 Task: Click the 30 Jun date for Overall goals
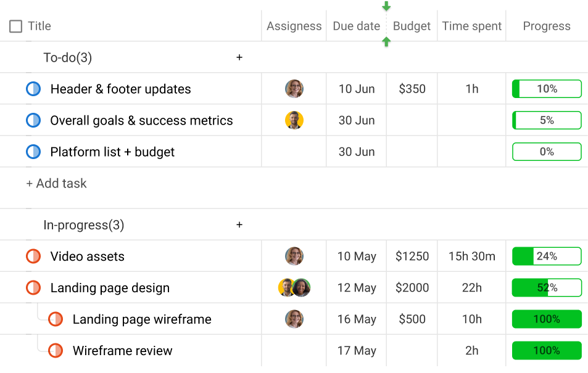[357, 120]
